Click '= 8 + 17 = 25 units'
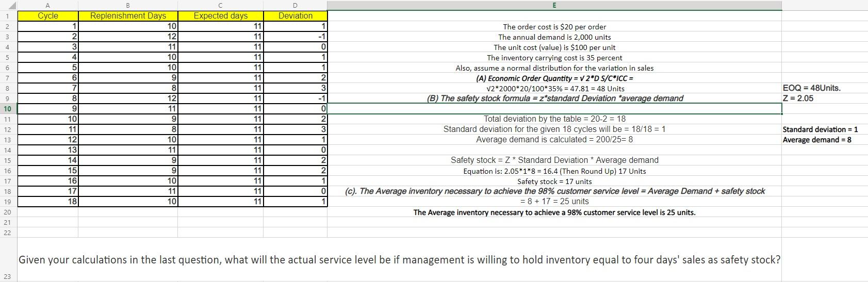The image size is (868, 282). 554,202
